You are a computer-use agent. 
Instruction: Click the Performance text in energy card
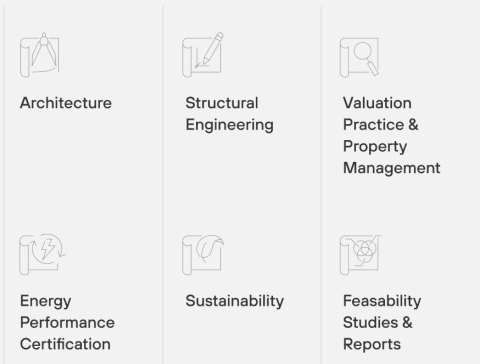pyautogui.click(x=67, y=322)
